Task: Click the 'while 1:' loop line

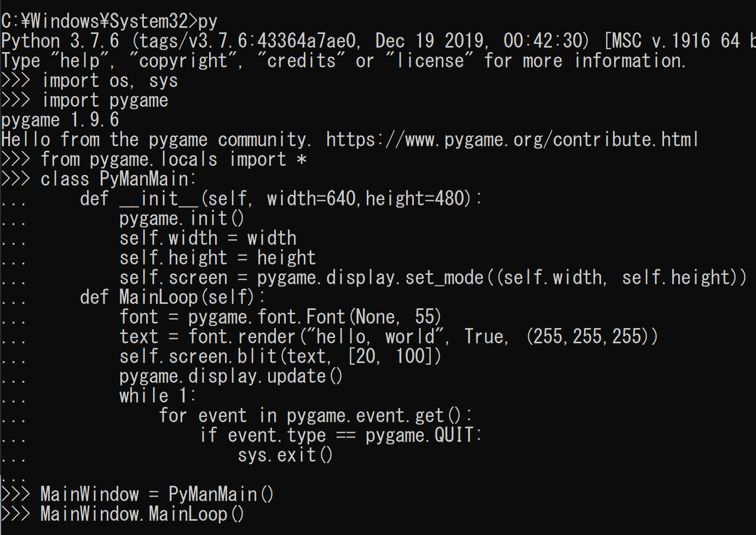Action: 158,396
